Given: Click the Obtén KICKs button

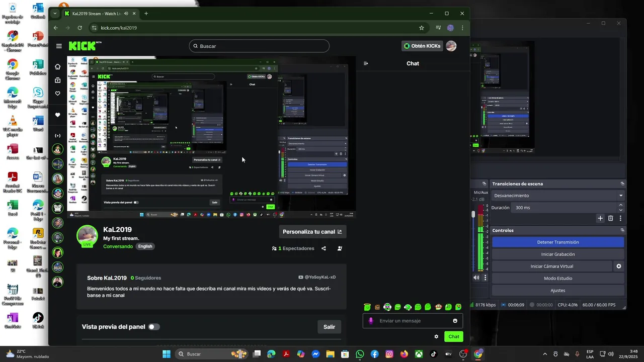Looking at the screenshot, I should [422, 46].
